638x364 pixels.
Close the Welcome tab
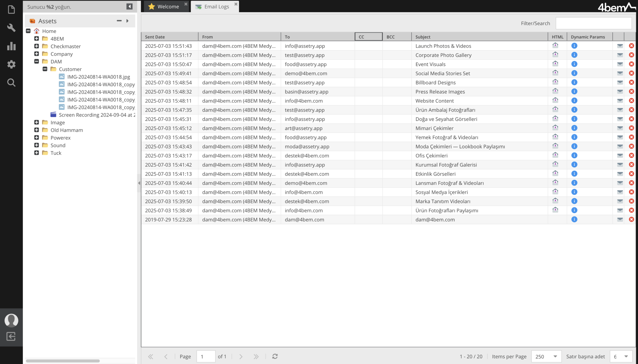click(186, 4)
